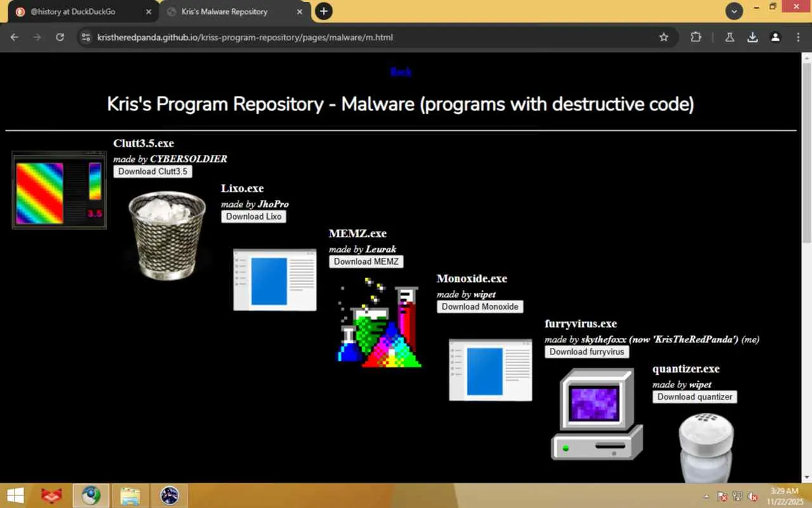812x508 pixels.
Task: Open File Explorer from the taskbar
Action: (130, 495)
